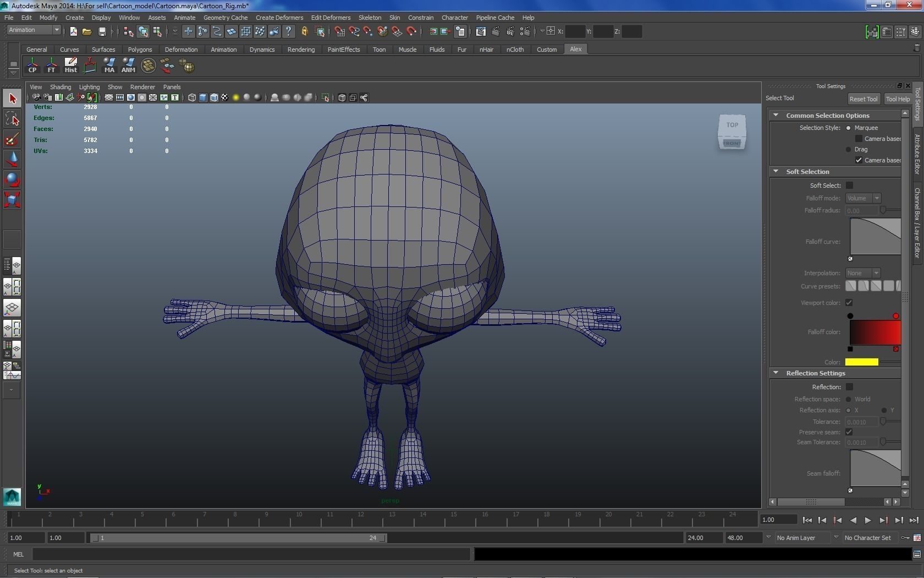Click the CP shelf button
Screen dimensions: 924x578
coord(32,66)
